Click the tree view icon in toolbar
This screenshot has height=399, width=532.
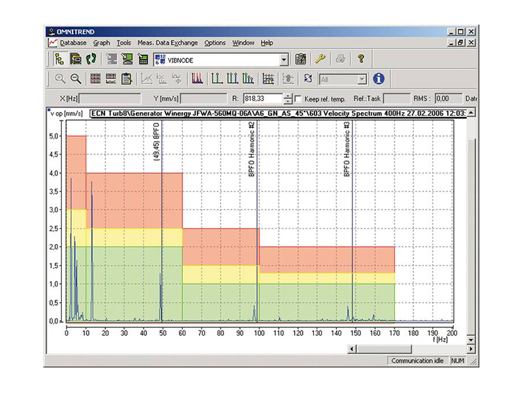(59, 59)
